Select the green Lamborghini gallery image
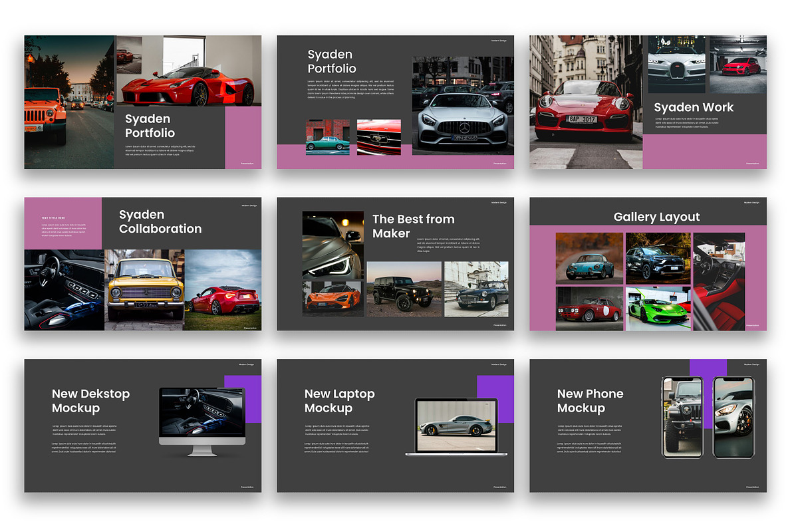This screenshot has height=532, width=798. point(658,309)
